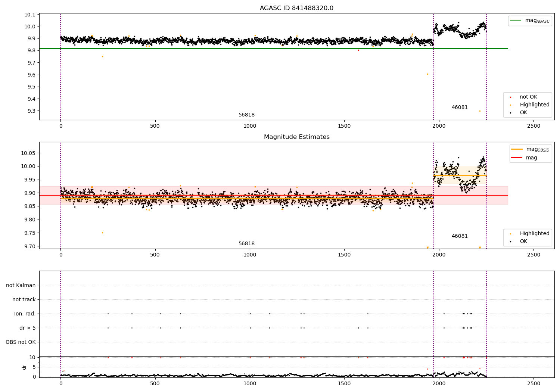Click the orange outlier point at 9.3 in top plot
The image size is (560, 392).
[480, 111]
